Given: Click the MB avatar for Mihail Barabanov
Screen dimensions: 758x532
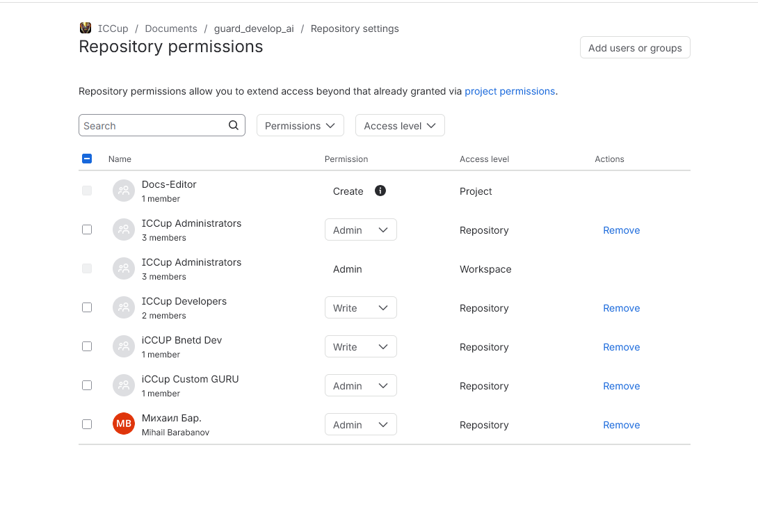Looking at the screenshot, I should pos(124,424).
